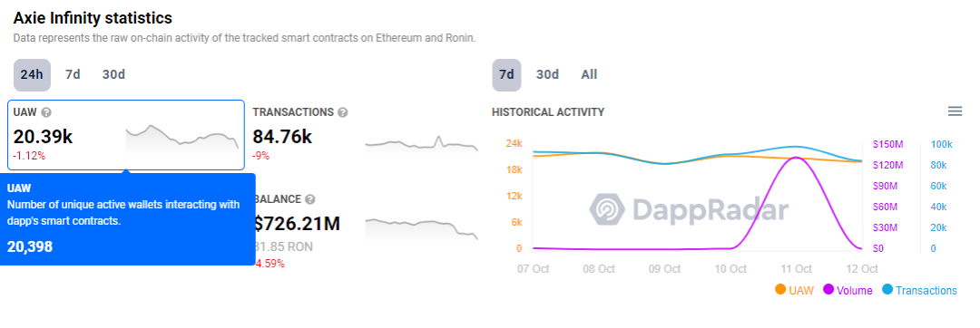Click the blue UAW tooltip box

click(128, 219)
